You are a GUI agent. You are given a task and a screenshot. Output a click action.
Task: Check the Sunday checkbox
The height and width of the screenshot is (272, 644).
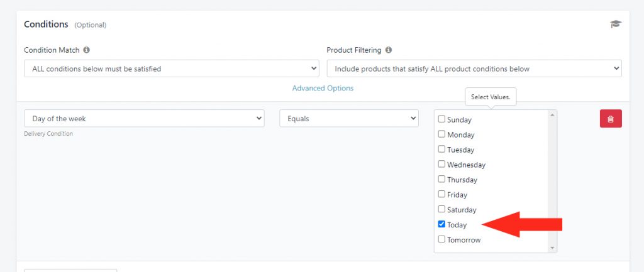point(441,119)
